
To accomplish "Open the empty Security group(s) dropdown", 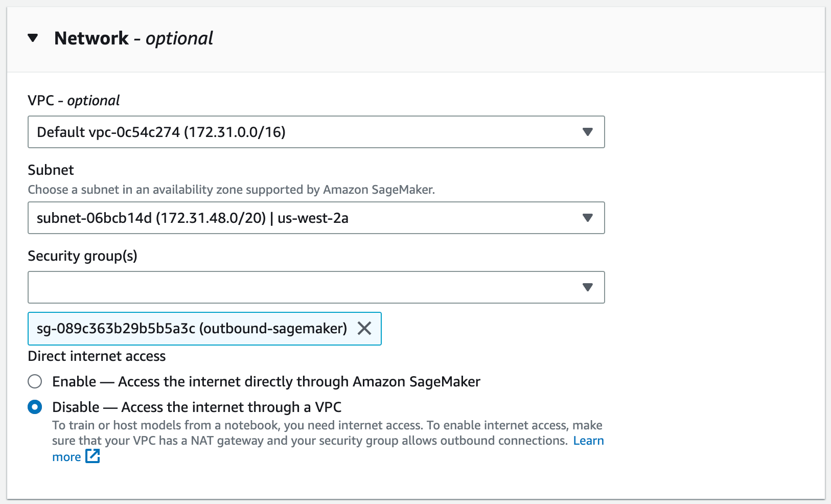I will point(316,287).
